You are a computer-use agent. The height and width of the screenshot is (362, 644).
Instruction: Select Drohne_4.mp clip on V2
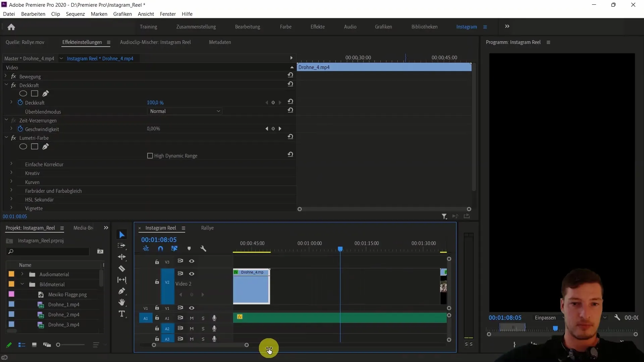click(252, 287)
